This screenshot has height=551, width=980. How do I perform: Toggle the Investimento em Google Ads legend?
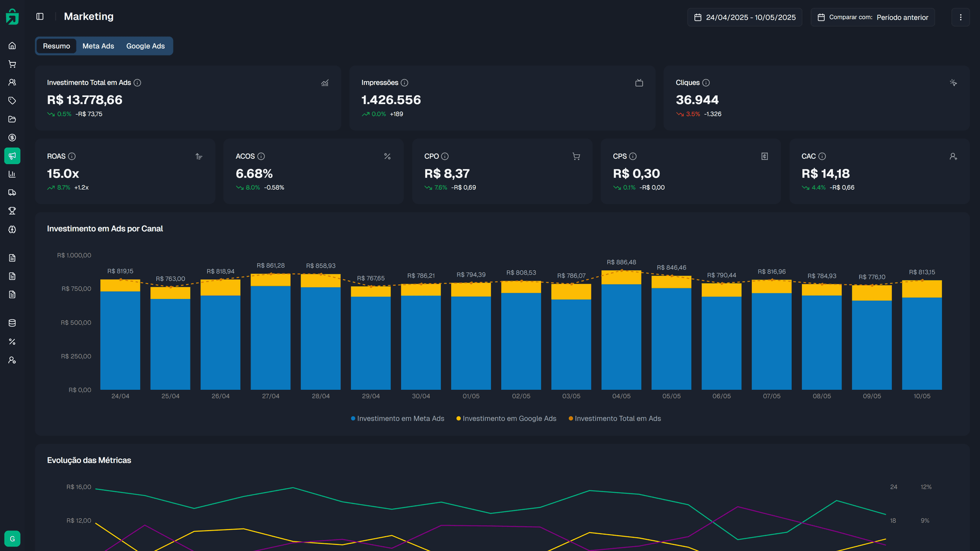(506, 418)
